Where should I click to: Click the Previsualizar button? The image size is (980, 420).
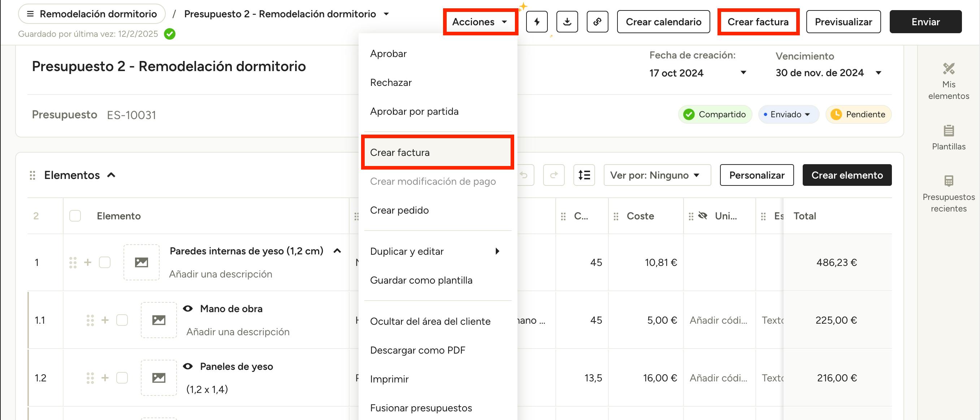click(843, 22)
